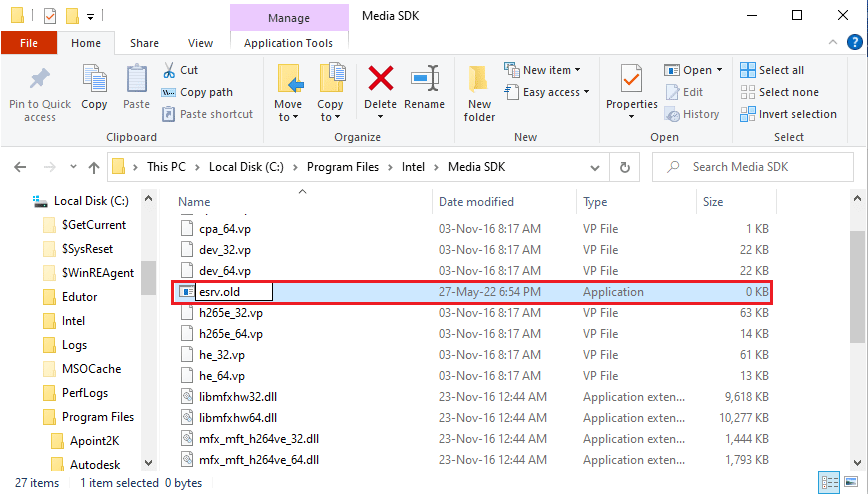The image size is (868, 494).
Task: Sort by Type column header
Action: click(595, 202)
